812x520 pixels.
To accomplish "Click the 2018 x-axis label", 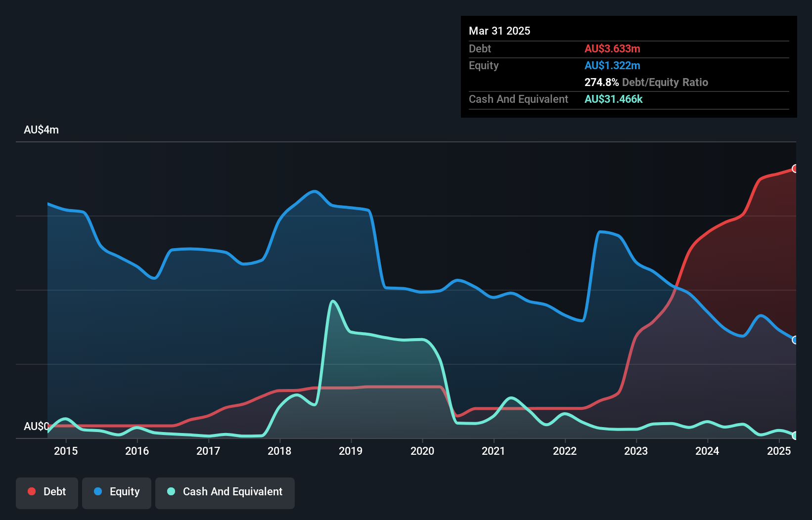I will pyautogui.click(x=279, y=451).
